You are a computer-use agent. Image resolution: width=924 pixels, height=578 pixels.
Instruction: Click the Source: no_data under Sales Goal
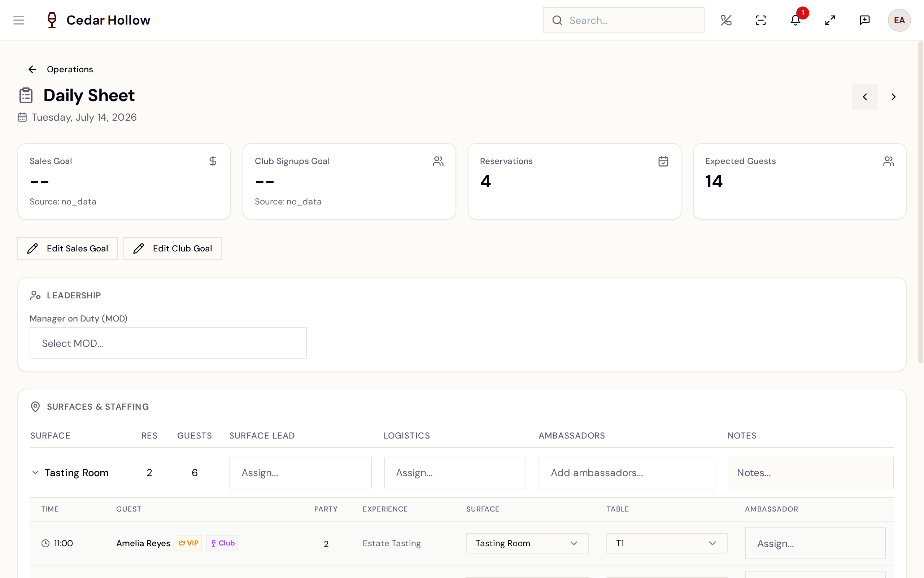coord(63,202)
